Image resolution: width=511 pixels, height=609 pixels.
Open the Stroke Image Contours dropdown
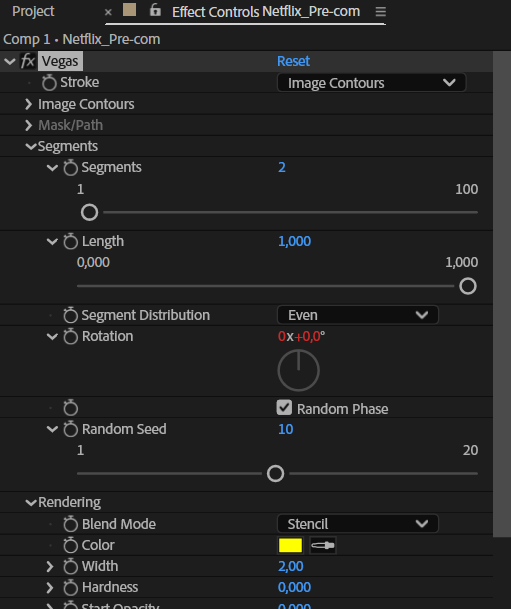(371, 83)
